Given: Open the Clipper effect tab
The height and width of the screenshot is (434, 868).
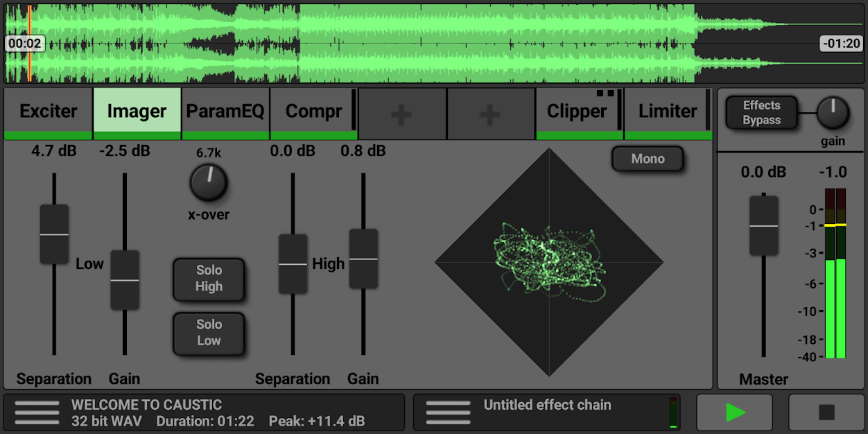Looking at the screenshot, I should tap(578, 111).
